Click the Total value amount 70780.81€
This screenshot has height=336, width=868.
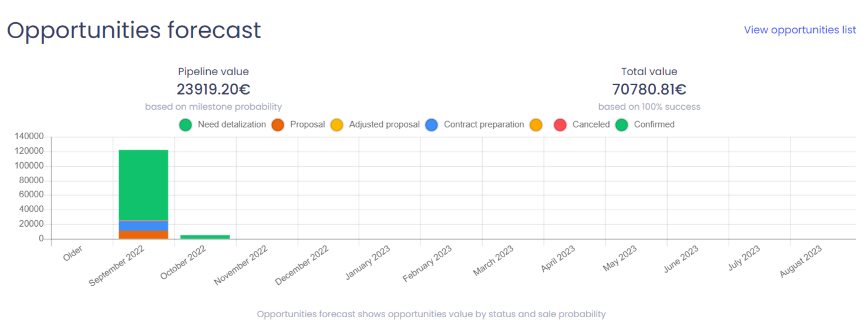pos(649,89)
